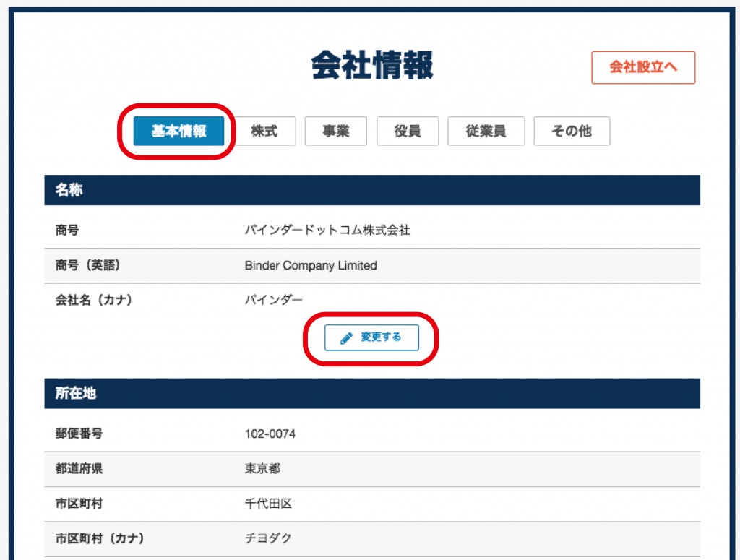Click the company name バインダードットコム株式会社

(327, 231)
